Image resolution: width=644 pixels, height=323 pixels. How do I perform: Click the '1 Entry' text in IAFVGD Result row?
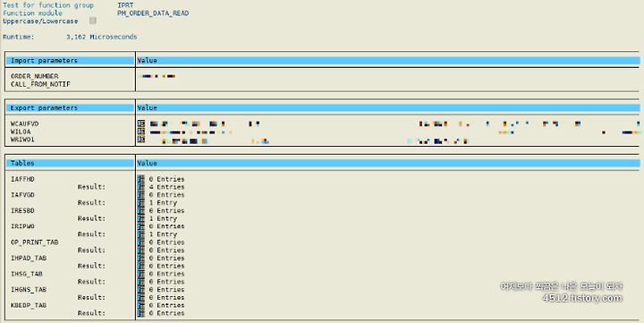coord(163,202)
